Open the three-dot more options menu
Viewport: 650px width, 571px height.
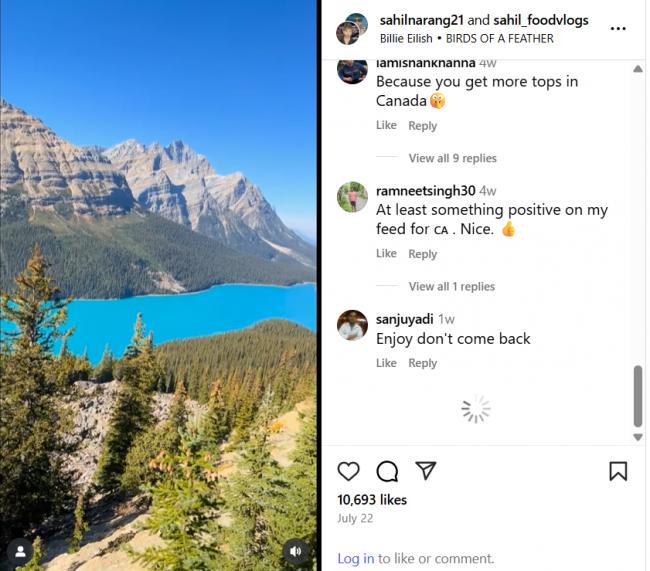[618, 29]
